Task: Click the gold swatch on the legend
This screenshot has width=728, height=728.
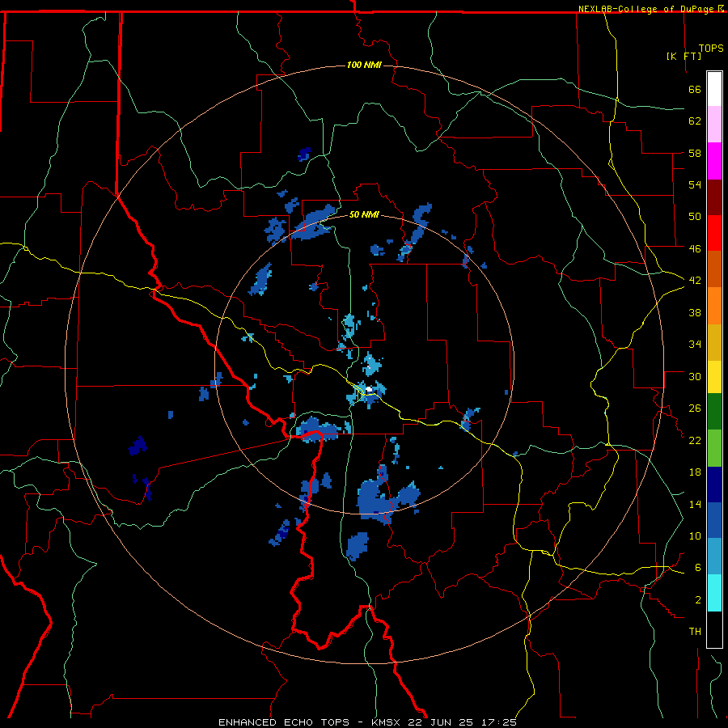Action: 714,342
